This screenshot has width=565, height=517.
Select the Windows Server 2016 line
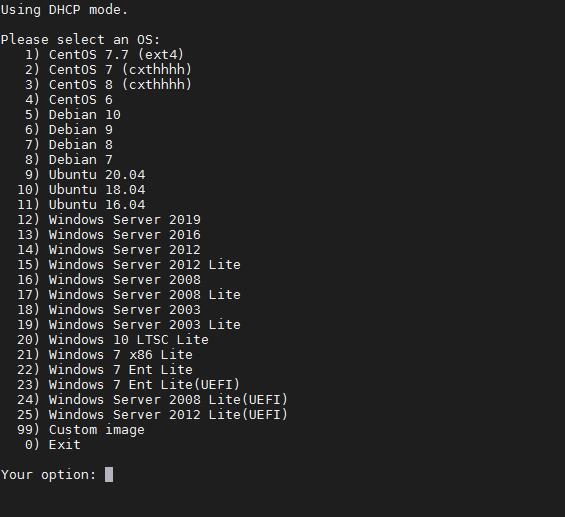coord(109,235)
